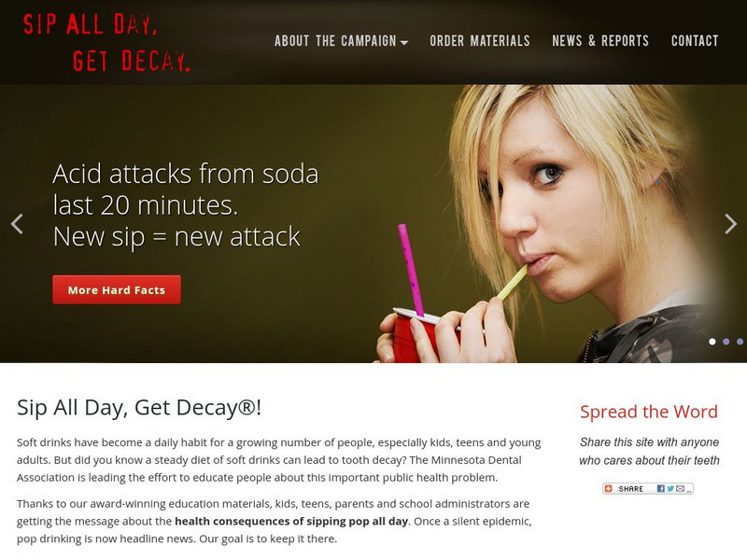Image resolution: width=747 pixels, height=560 pixels.
Task: Click the Sip All Day Get Decay logo
Action: coord(106,42)
